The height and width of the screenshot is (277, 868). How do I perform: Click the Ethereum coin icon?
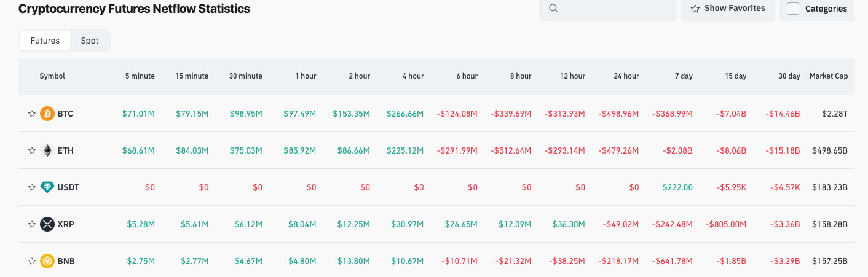47,150
